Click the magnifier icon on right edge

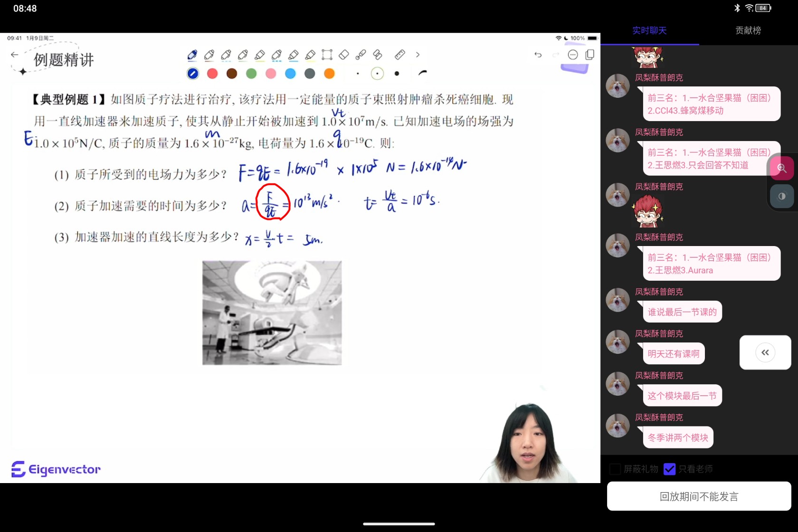(782, 168)
